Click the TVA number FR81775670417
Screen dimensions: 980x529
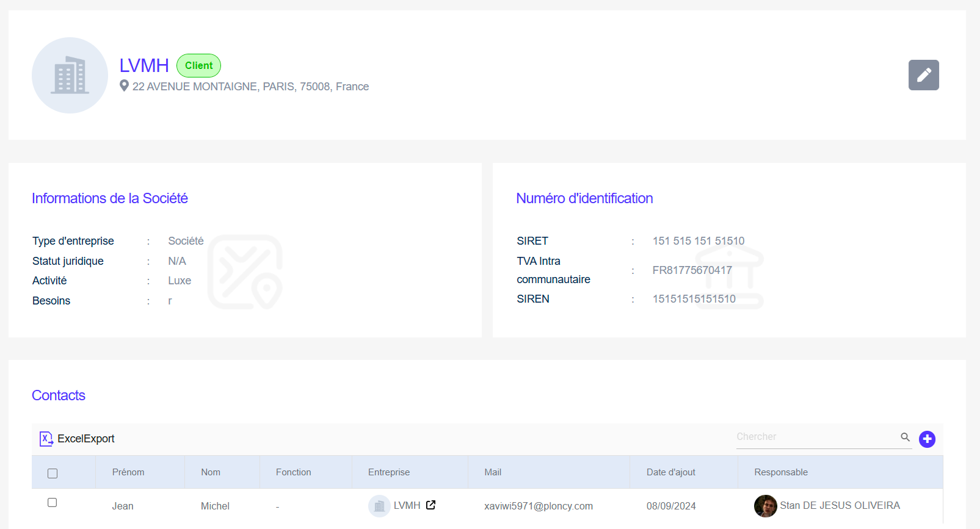coord(692,270)
